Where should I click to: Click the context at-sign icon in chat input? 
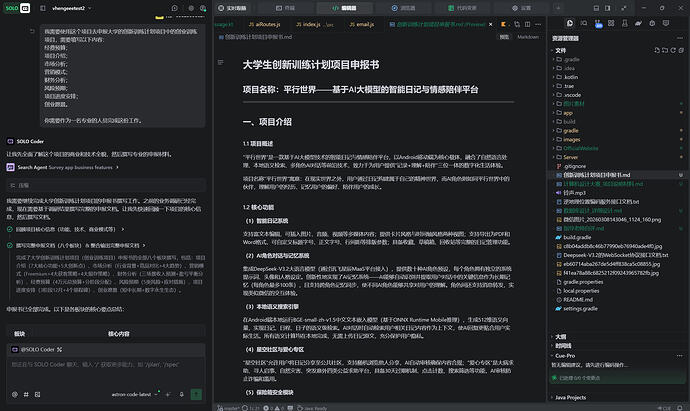pos(15,394)
